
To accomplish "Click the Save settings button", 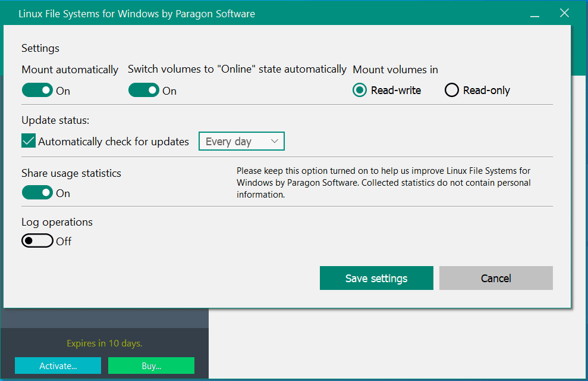I will pos(376,278).
